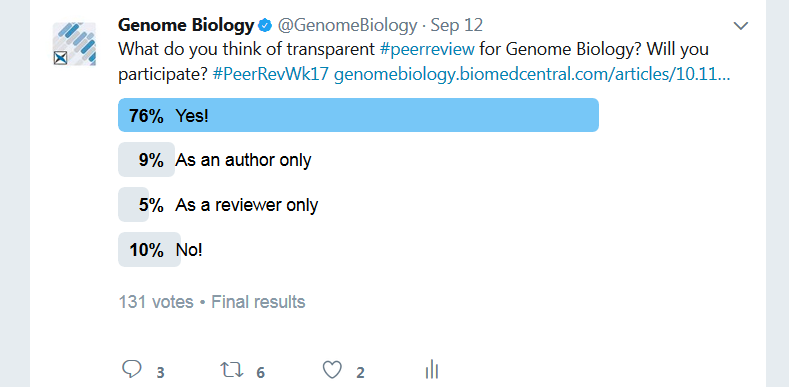Like the tweet with the heart icon
The width and height of the screenshot is (789, 387).
[332, 370]
